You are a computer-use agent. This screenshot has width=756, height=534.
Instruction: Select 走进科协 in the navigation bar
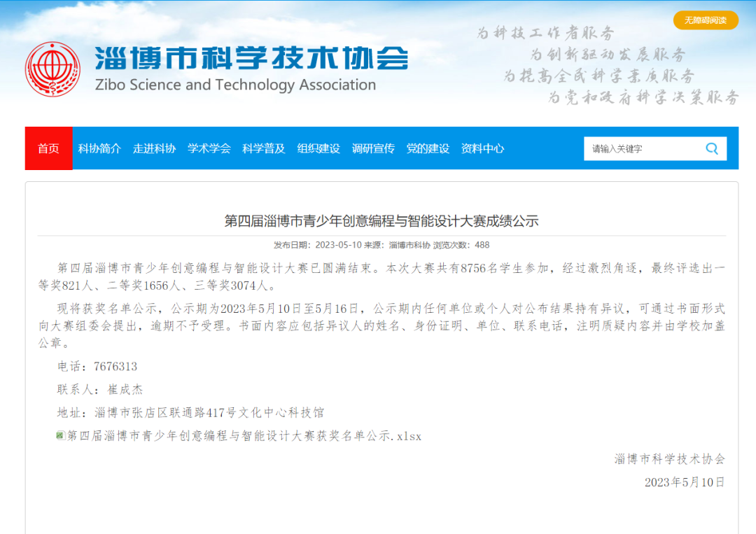click(154, 148)
